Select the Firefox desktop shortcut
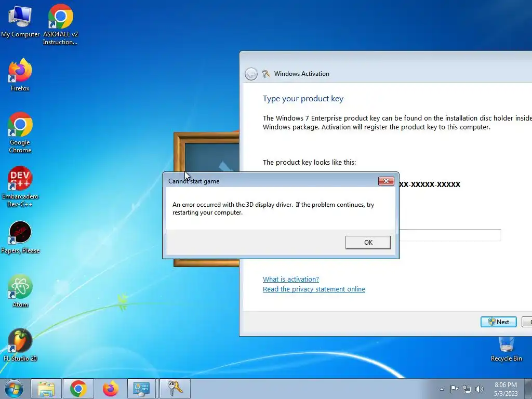 (x=20, y=75)
